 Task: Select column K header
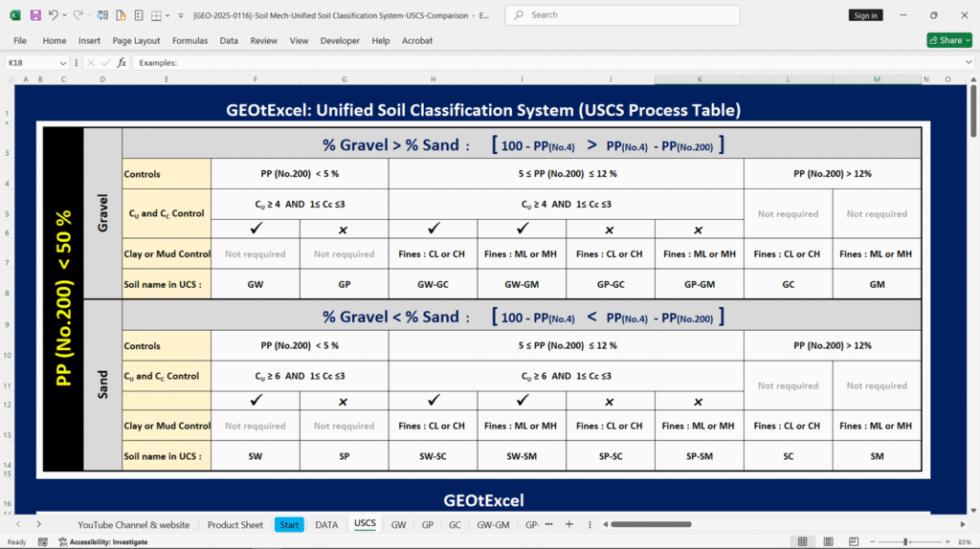click(700, 79)
